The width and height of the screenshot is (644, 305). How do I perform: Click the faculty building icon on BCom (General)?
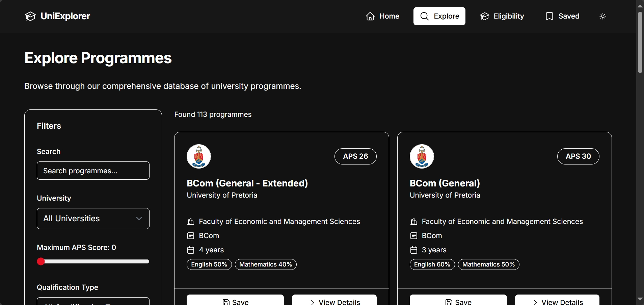[x=414, y=222]
